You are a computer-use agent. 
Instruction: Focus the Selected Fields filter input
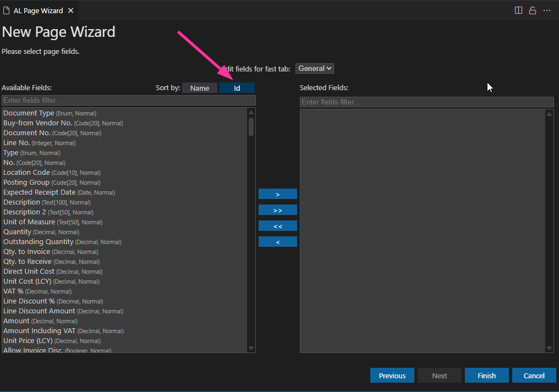tap(426, 102)
